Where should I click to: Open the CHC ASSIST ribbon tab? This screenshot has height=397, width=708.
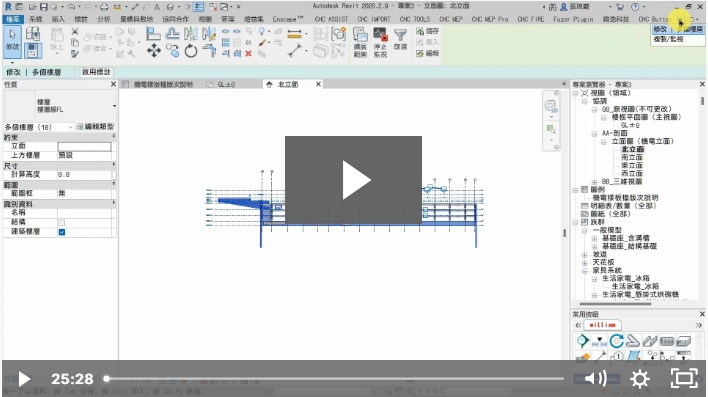pos(331,19)
